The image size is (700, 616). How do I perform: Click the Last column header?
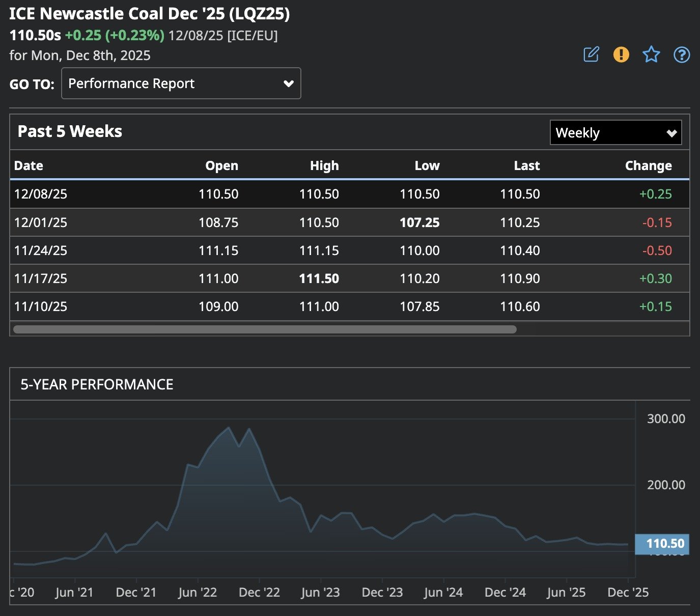[526, 165]
